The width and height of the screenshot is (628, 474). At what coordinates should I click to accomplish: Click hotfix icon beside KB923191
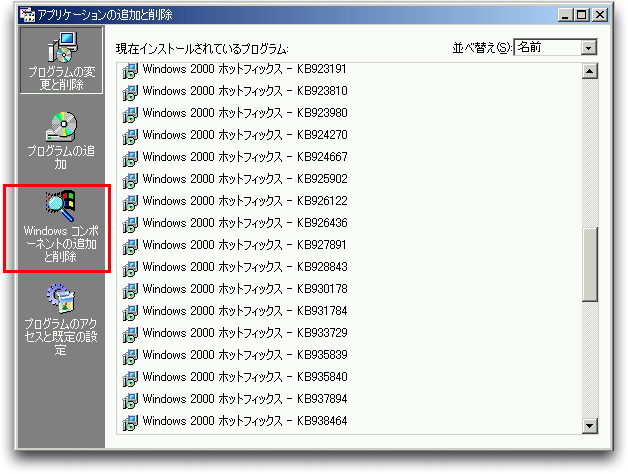tap(130, 71)
